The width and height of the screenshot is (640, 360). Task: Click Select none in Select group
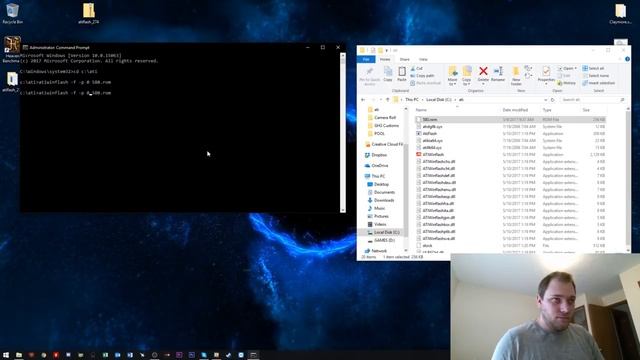(x=596, y=76)
